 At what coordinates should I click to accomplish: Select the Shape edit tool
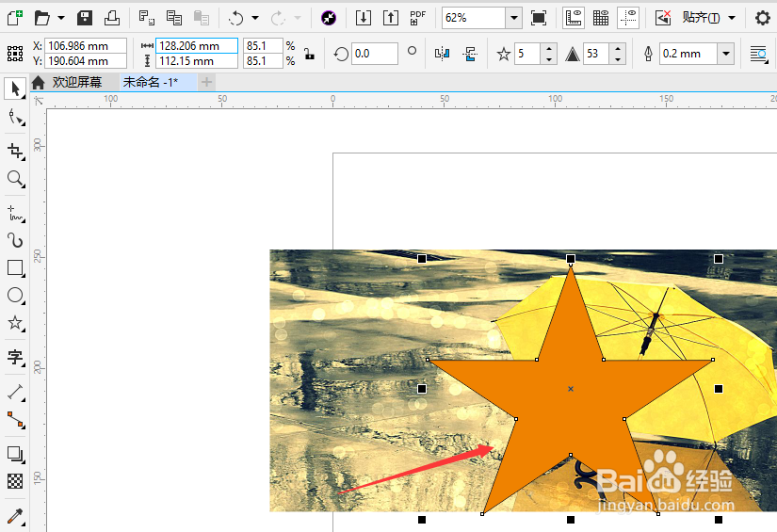click(x=15, y=118)
